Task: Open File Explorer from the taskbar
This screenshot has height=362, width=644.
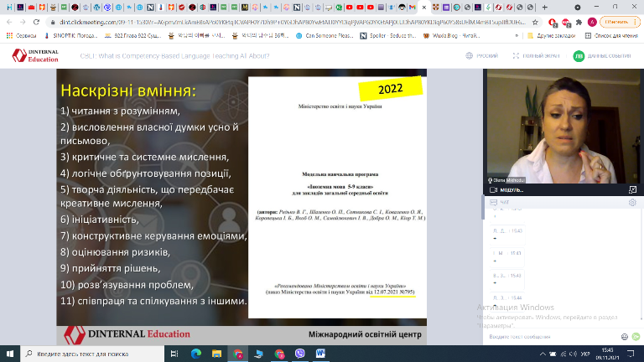Action: click(216, 354)
